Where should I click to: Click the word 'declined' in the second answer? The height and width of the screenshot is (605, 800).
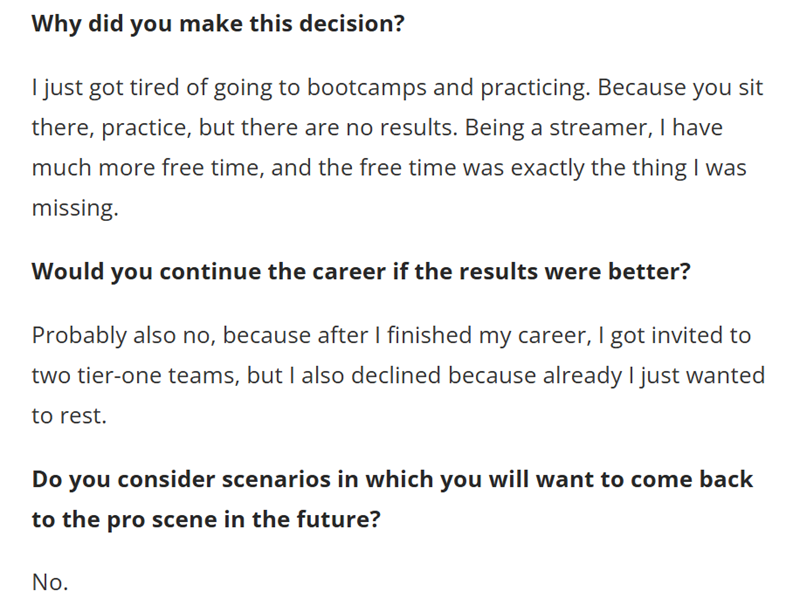(396, 375)
